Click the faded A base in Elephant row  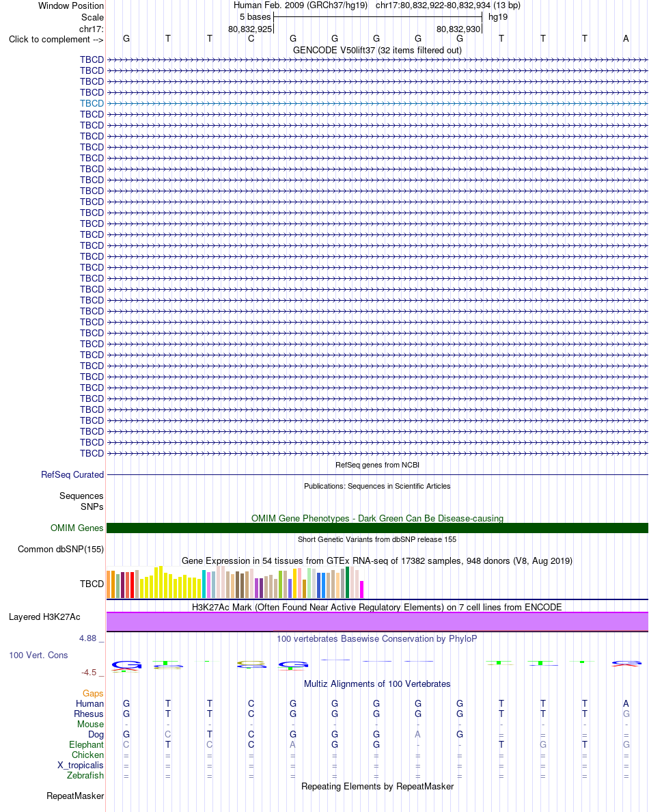coord(293,745)
